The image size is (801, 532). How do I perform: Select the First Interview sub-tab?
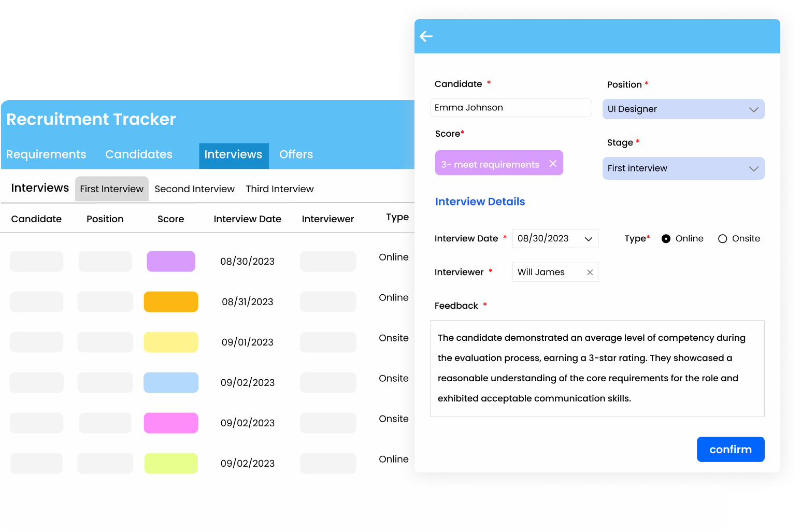[111, 189]
